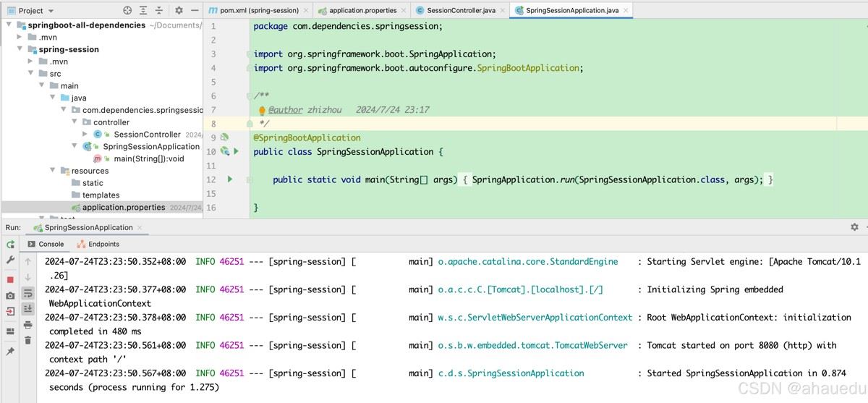Collapse the src folder

coord(31,73)
